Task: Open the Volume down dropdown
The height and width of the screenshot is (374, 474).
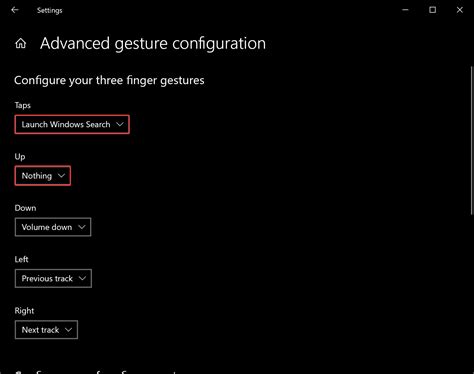Action: 53,227
